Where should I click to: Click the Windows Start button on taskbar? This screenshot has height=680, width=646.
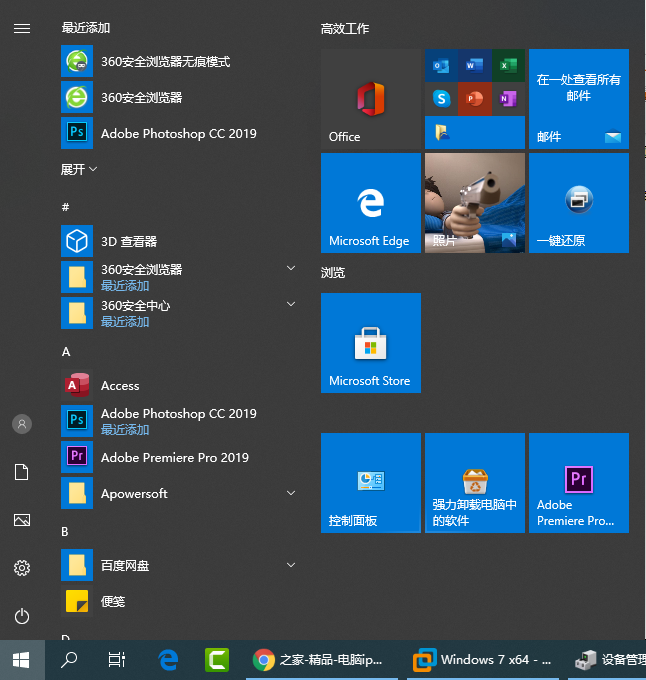point(21,660)
